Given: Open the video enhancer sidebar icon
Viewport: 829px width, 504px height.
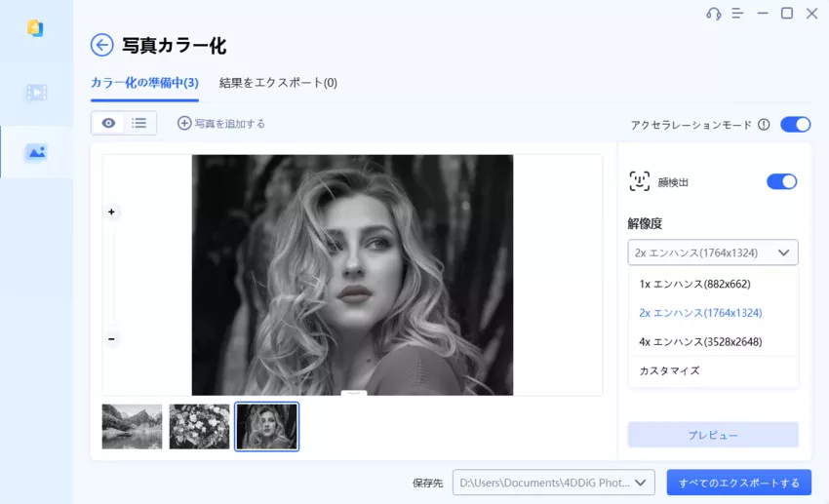Looking at the screenshot, I should (36, 93).
